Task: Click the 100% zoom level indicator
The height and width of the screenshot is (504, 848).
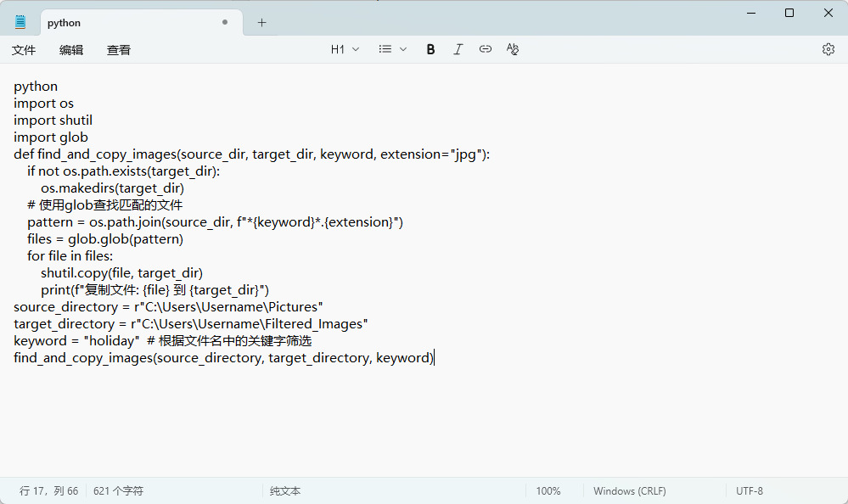Action: (548, 490)
